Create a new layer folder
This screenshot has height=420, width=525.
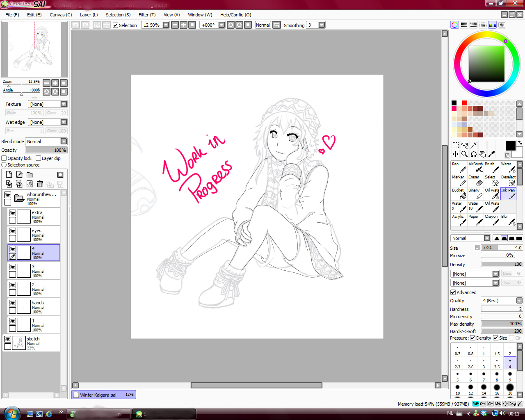pyautogui.click(x=30, y=175)
